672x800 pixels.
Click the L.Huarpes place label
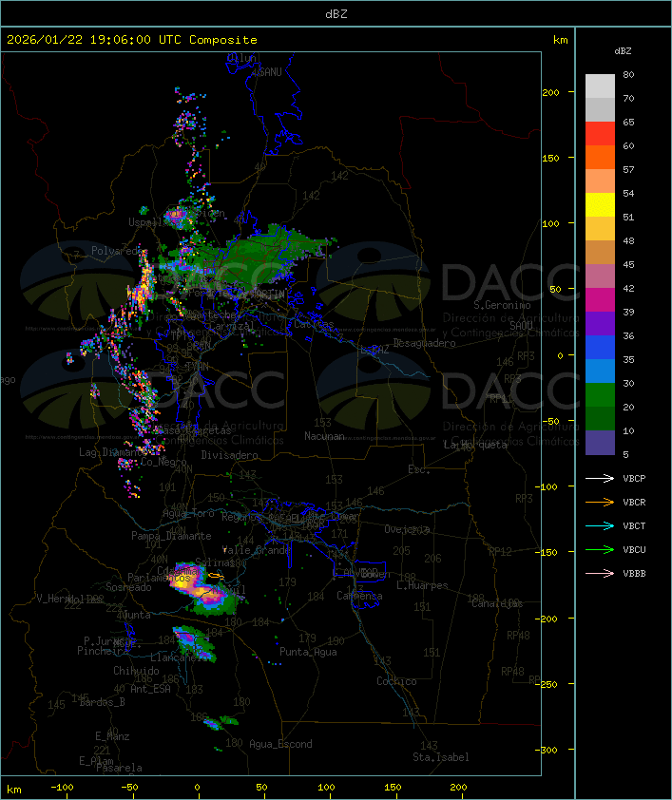[x=422, y=585]
